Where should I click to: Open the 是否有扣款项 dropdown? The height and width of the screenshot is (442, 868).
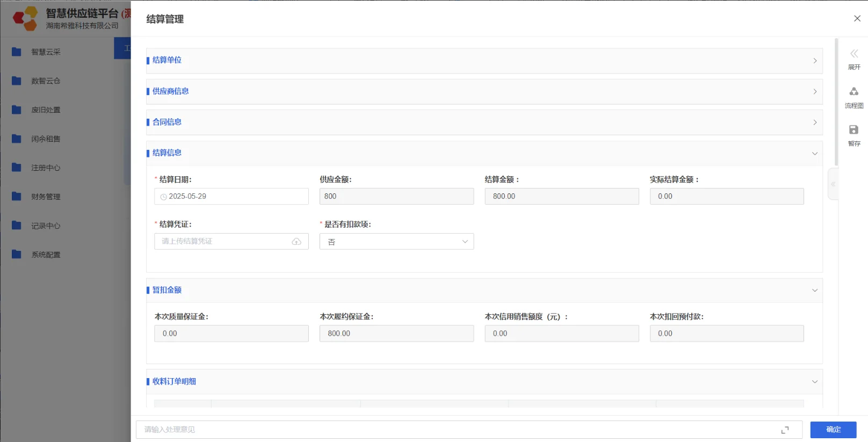[x=396, y=242]
